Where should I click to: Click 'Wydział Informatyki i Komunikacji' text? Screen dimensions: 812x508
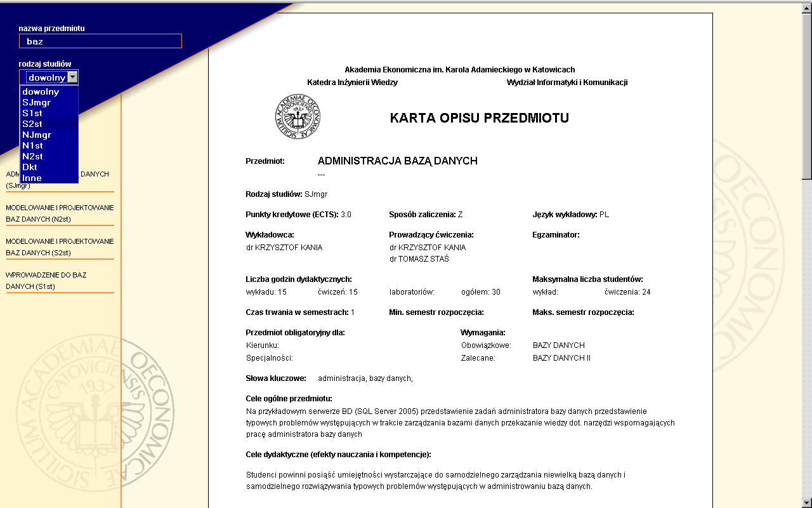click(x=567, y=83)
